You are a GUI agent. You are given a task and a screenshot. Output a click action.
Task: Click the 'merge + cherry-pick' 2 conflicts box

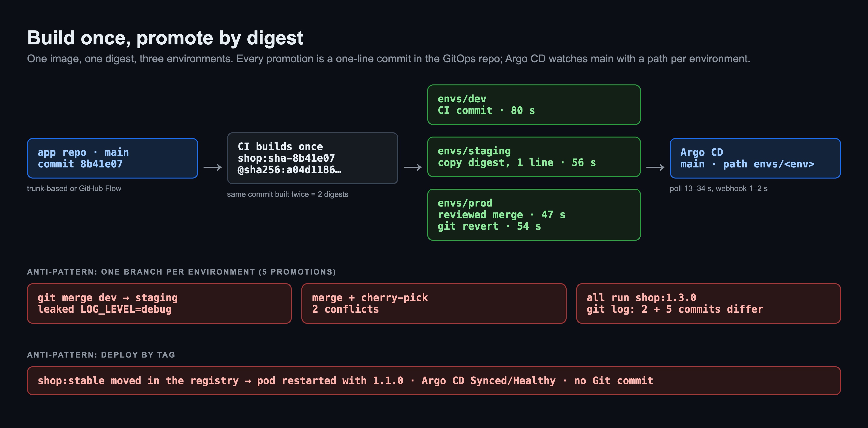coord(434,304)
